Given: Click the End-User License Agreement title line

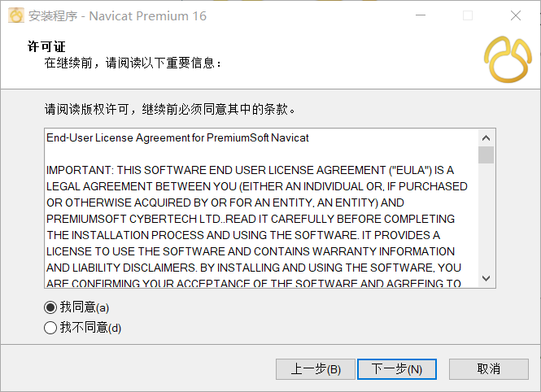Looking at the screenshot, I should (177, 138).
